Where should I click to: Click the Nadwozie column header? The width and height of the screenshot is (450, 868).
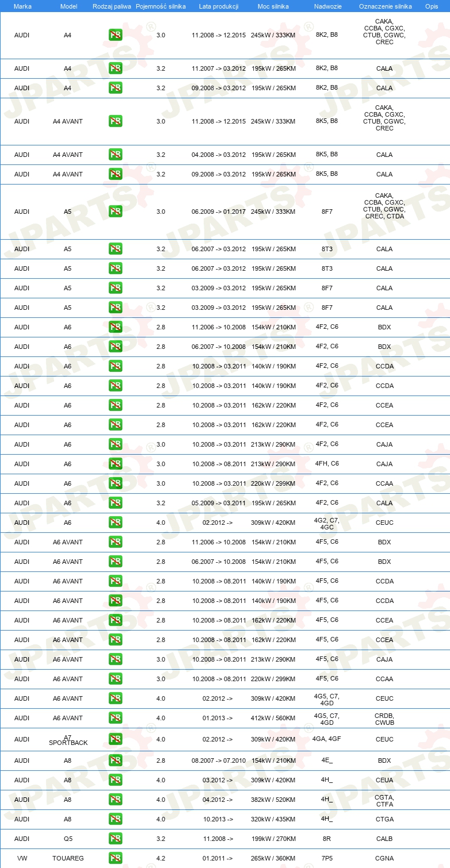[x=327, y=6]
